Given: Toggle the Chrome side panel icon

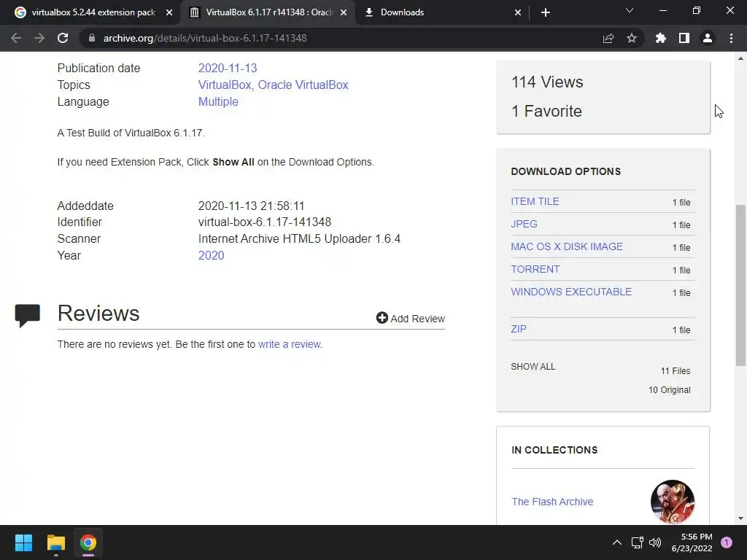Looking at the screenshot, I should point(684,38).
